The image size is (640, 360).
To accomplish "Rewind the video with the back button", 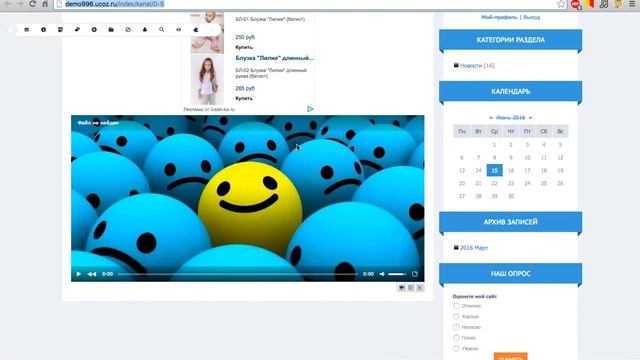I will (92, 274).
